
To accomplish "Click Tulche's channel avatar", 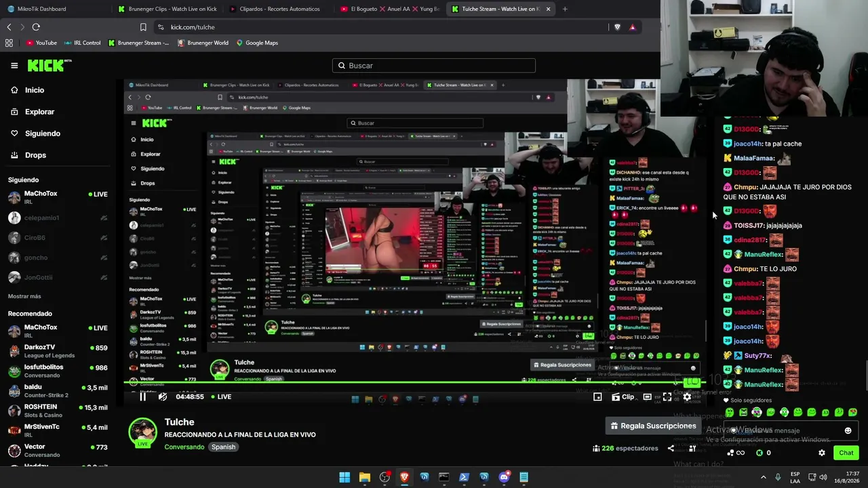I will (x=143, y=433).
